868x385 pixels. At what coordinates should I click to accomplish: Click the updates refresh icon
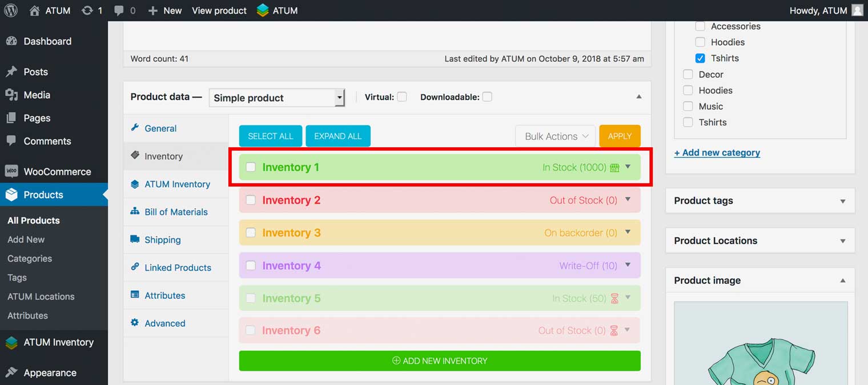pyautogui.click(x=87, y=10)
